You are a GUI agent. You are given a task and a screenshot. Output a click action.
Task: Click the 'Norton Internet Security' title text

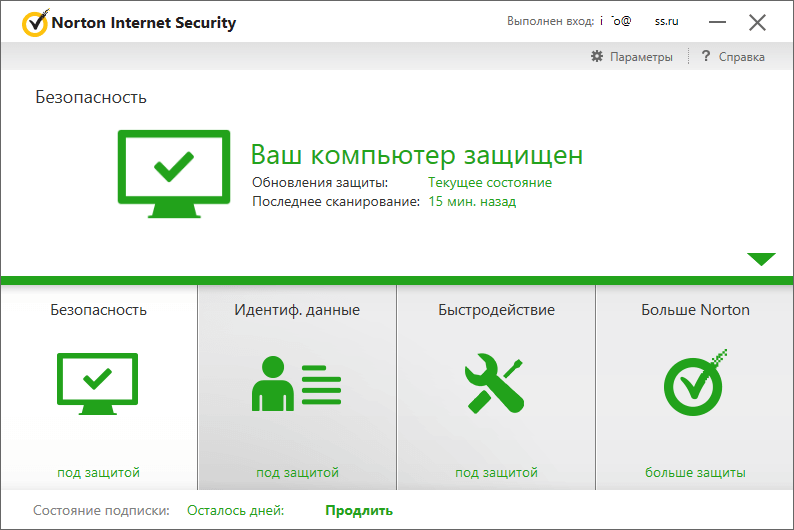click(x=144, y=23)
